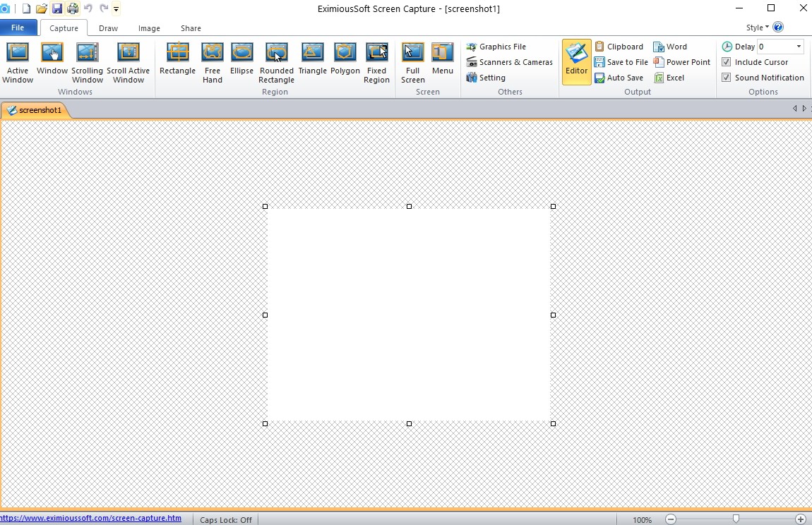Pick Rounded Rectangle region capture
812x525 pixels.
point(277,64)
